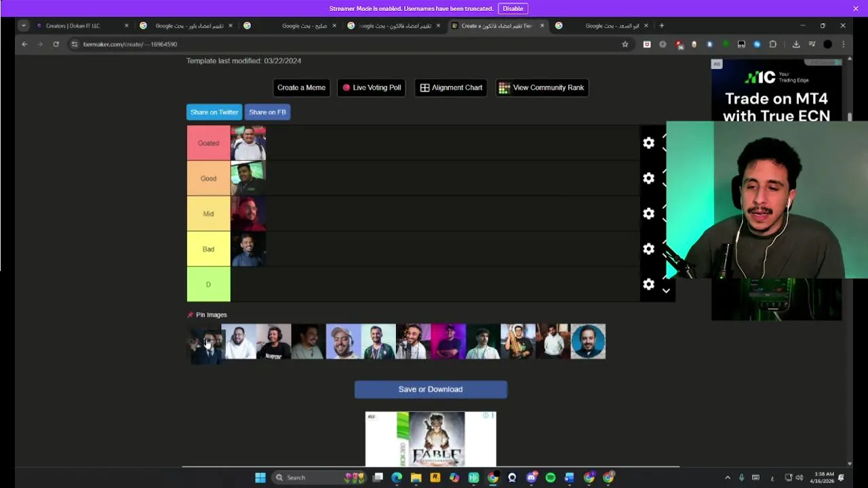Select the photo in the Bad row
Screen dimensions: 868x488
point(248,249)
